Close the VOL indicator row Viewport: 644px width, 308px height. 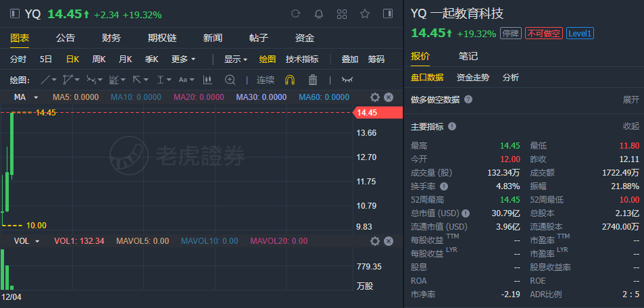tap(389, 241)
